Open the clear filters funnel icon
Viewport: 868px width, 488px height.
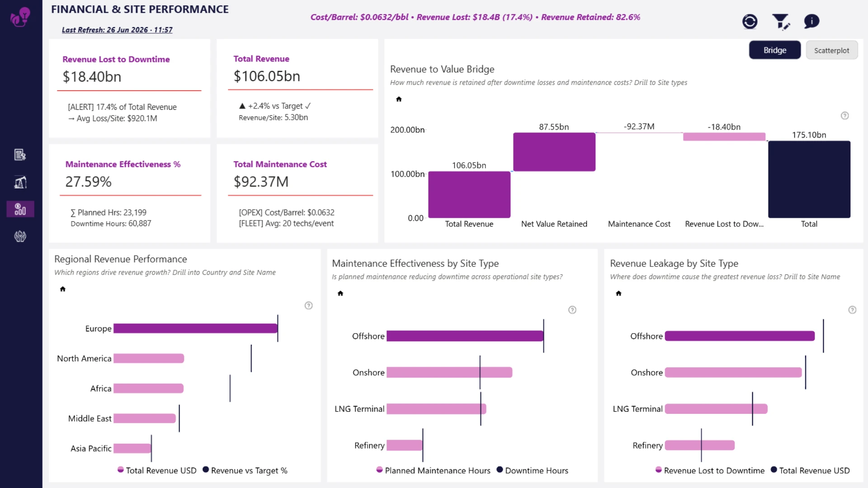(x=781, y=21)
